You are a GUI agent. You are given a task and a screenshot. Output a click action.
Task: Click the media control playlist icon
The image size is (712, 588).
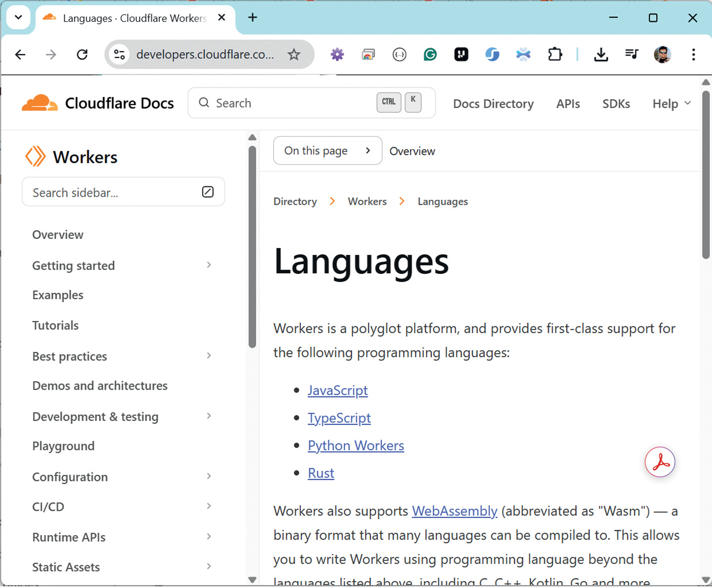(631, 54)
